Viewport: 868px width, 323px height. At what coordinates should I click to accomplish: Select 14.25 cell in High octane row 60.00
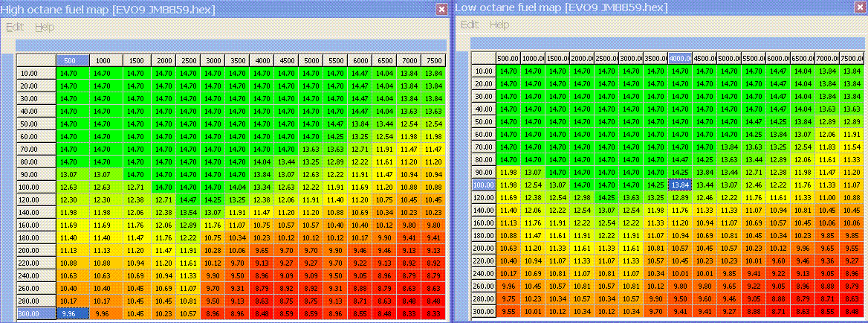click(335, 136)
